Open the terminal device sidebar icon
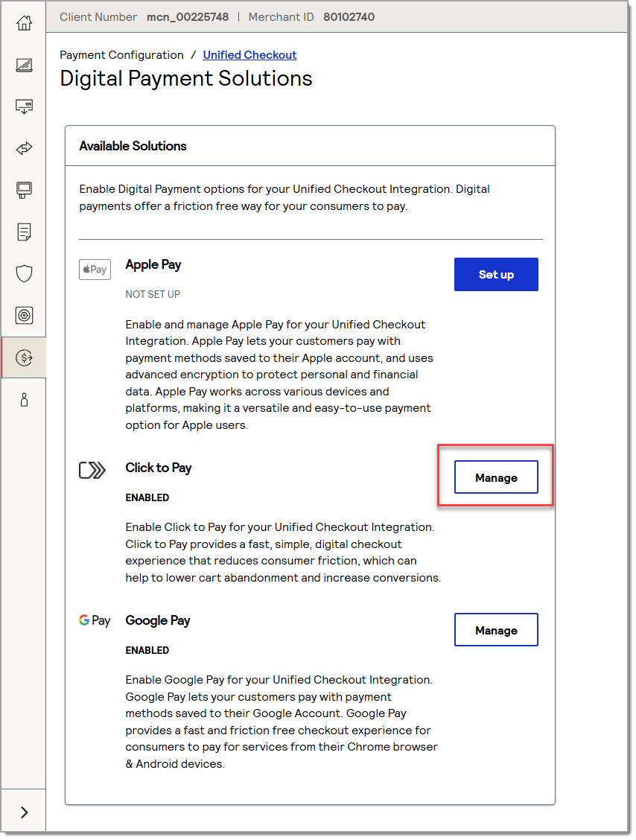Image resolution: width=636 pixels, height=840 pixels. [x=24, y=190]
